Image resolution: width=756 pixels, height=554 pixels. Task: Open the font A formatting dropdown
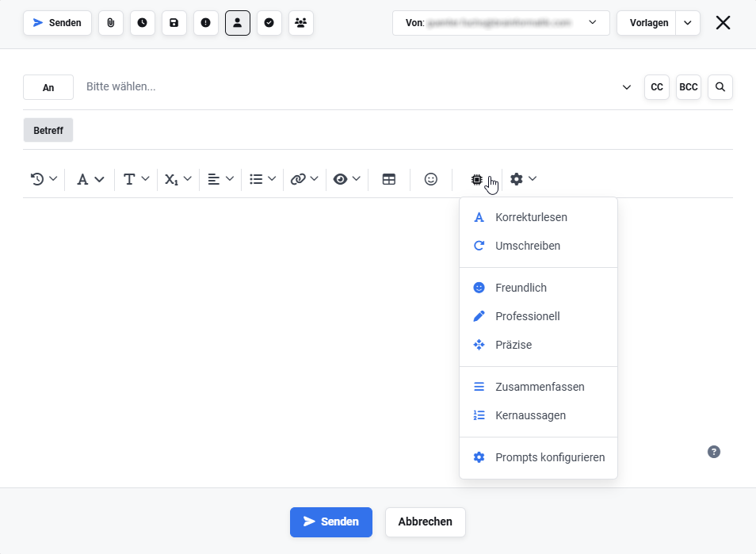coord(90,179)
